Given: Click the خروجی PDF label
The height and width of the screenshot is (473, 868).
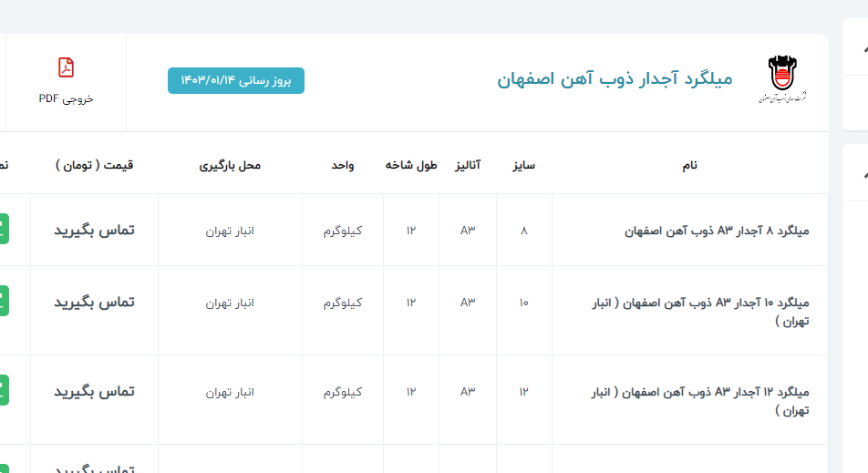Looking at the screenshot, I should click(x=66, y=98).
